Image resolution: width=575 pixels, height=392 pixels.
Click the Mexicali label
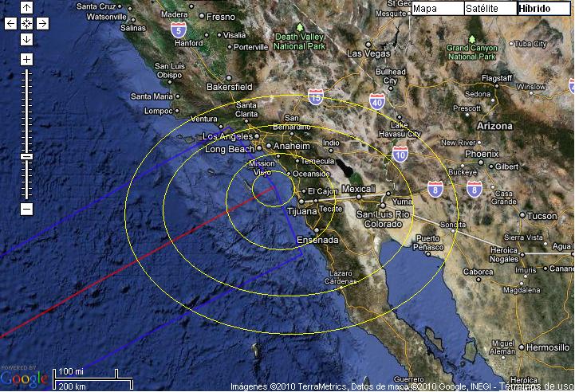pyautogui.click(x=358, y=189)
